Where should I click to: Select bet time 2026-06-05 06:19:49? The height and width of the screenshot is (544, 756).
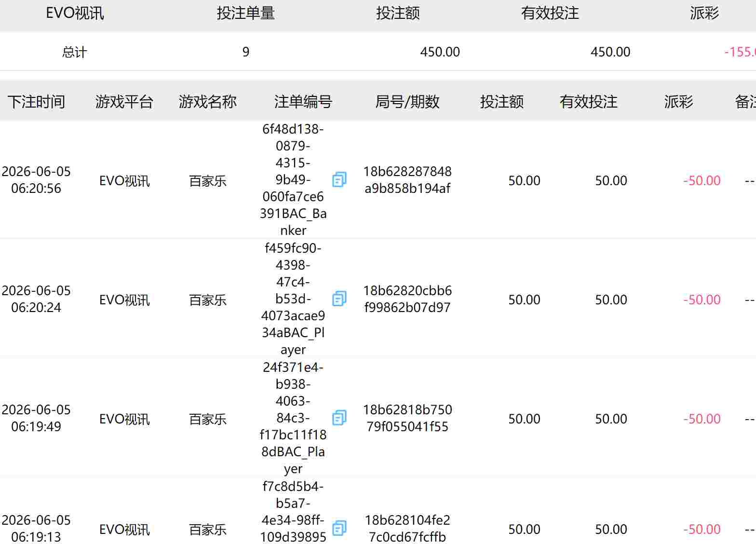(36, 418)
